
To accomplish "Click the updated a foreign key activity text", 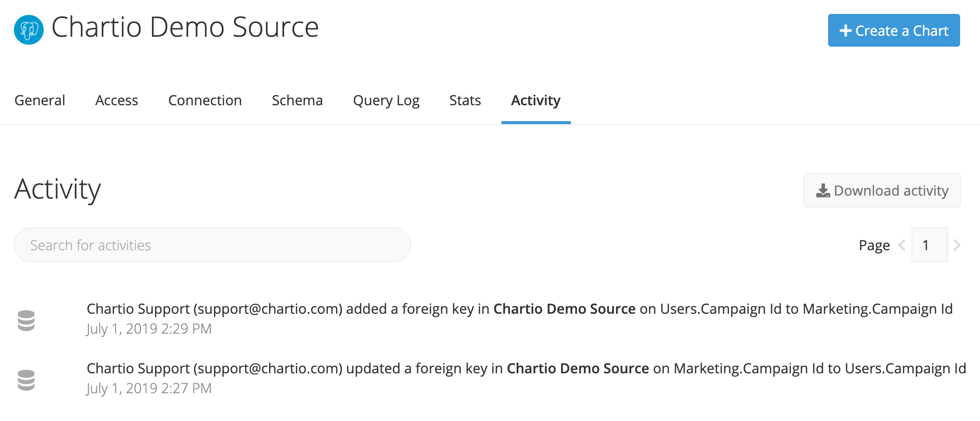I will pyautogui.click(x=526, y=368).
